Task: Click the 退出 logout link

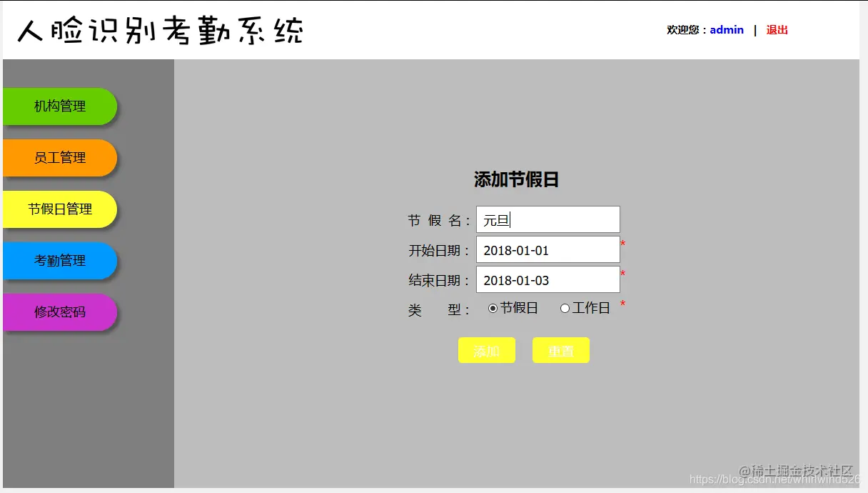Action: pyautogui.click(x=777, y=30)
